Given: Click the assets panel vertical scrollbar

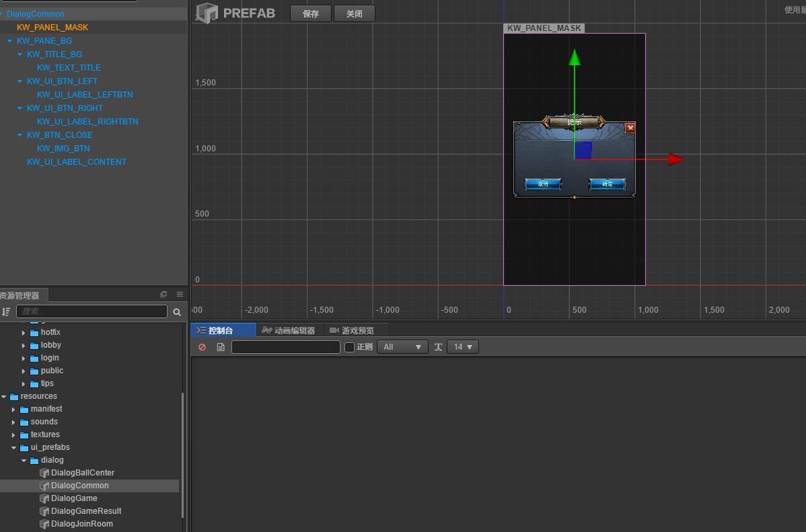Looking at the screenshot, I should tap(182, 455).
